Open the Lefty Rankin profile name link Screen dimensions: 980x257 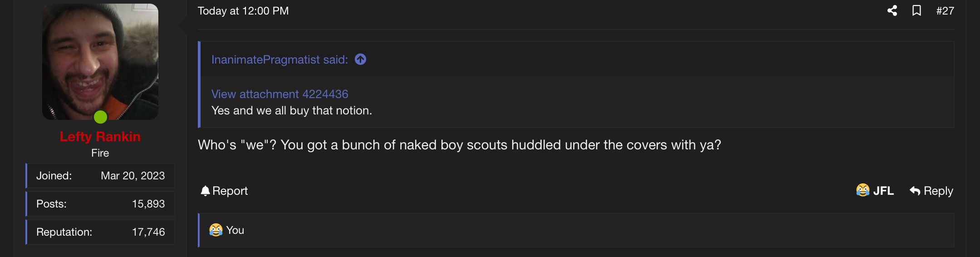[x=100, y=137]
